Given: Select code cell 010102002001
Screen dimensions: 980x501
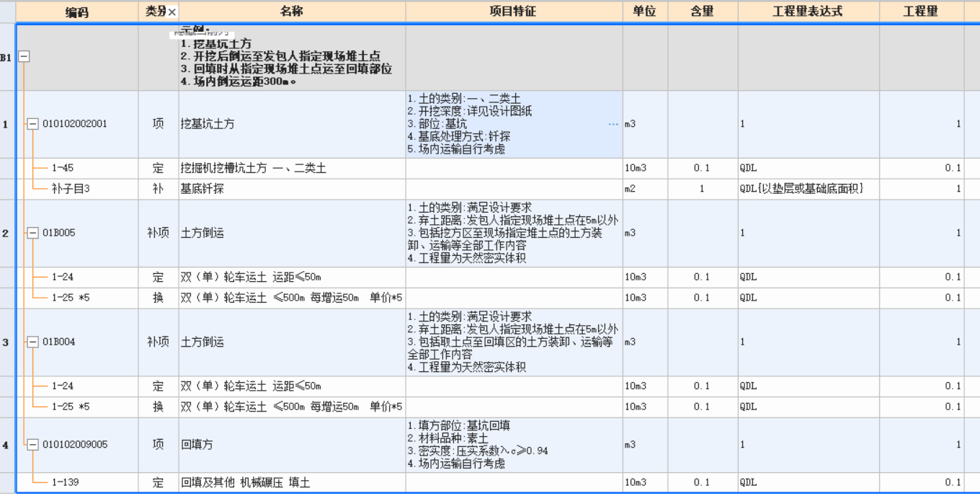Looking at the screenshot, I should click(x=75, y=124).
